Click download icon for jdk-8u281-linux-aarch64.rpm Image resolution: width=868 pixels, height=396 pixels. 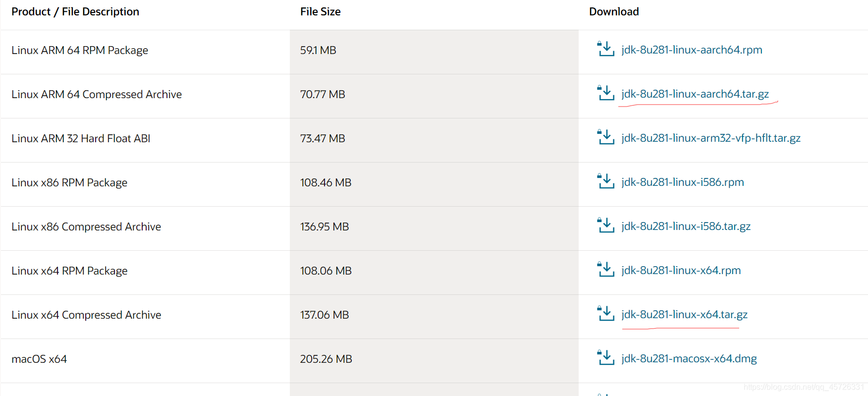(605, 49)
